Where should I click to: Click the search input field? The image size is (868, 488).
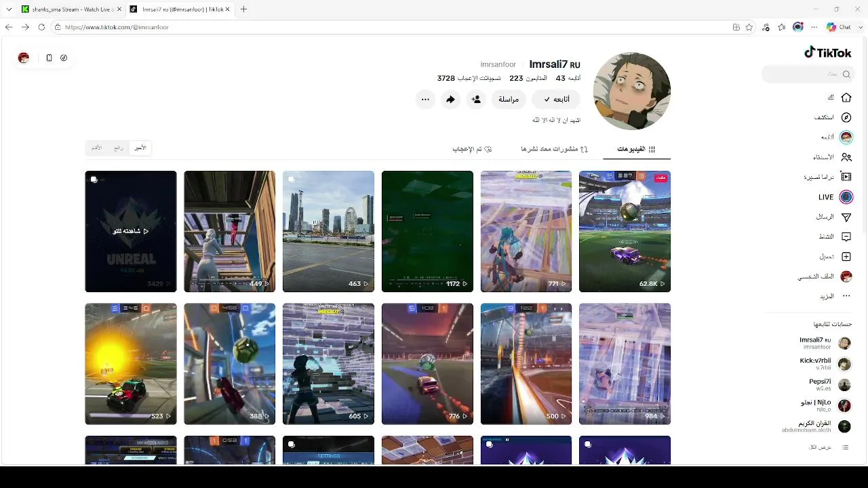pyautogui.click(x=807, y=74)
